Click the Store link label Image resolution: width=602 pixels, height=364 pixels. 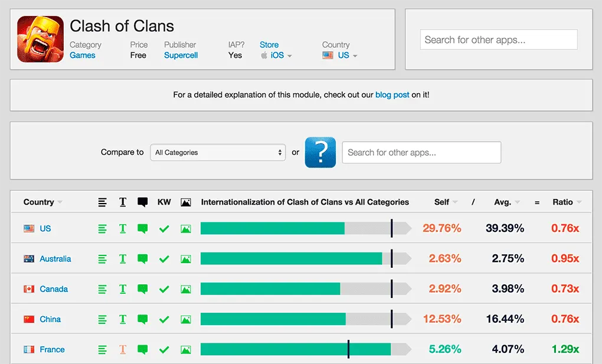tap(269, 45)
